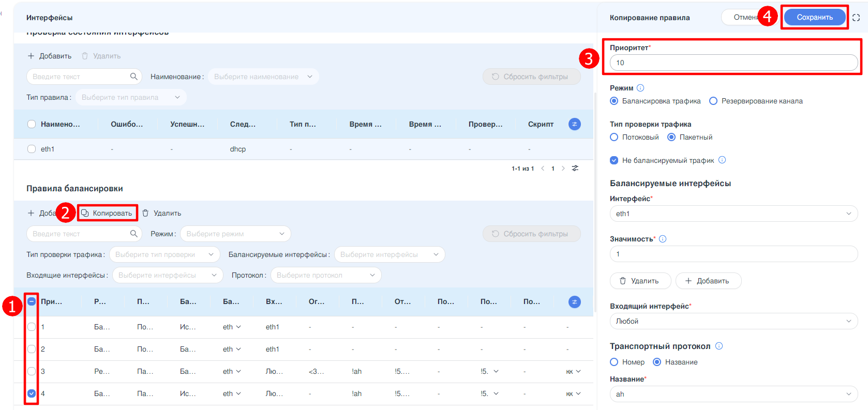Viewport: 868px width, 410px height.
Task: Click the pagination settings icon under interface table
Action: tap(575, 169)
